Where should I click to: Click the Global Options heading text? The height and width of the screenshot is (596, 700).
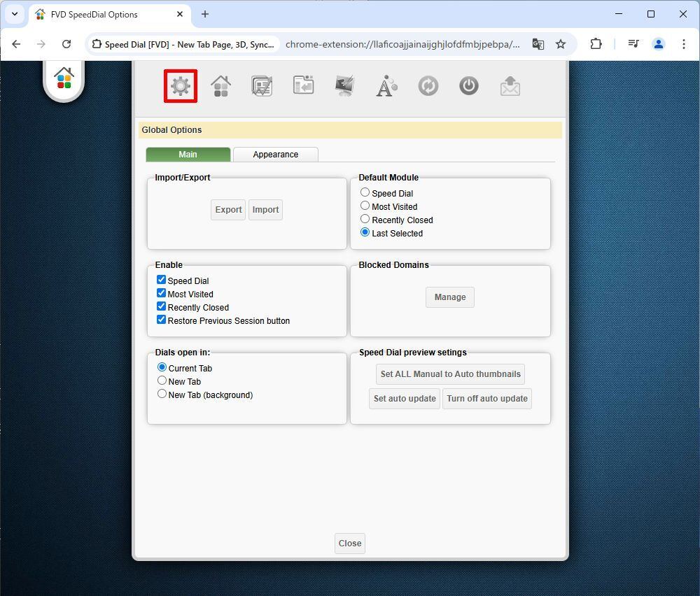(x=172, y=130)
